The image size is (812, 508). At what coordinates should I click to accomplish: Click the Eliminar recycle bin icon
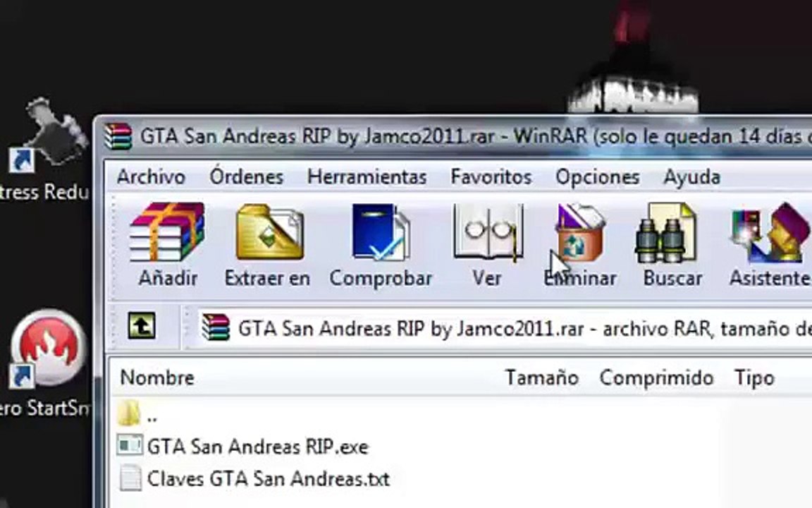coord(580,231)
